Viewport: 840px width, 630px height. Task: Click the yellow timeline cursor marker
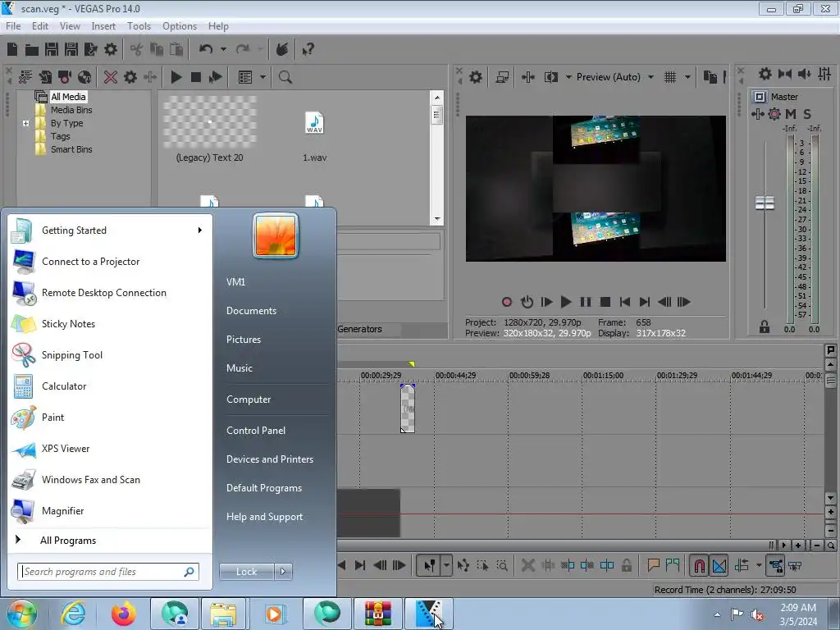pyautogui.click(x=412, y=364)
